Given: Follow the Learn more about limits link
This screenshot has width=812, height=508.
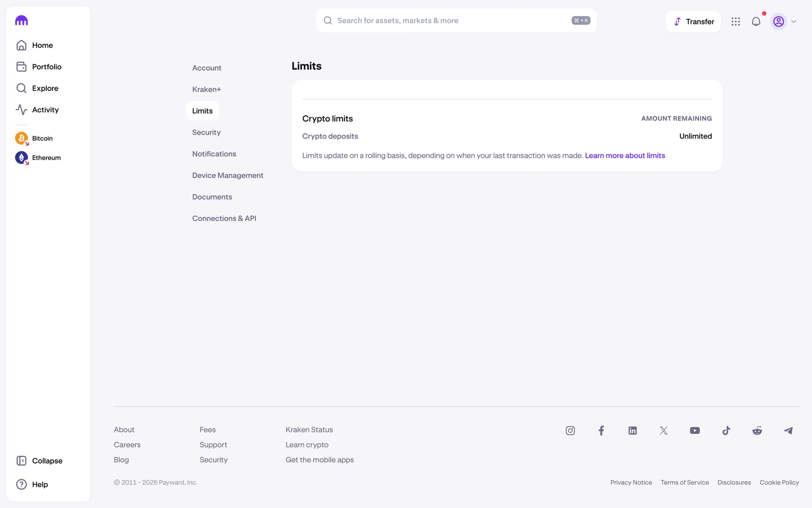Looking at the screenshot, I should tap(625, 155).
